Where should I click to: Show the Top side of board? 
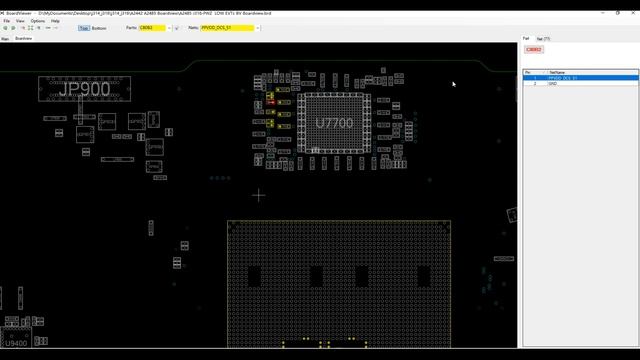[x=84, y=28]
